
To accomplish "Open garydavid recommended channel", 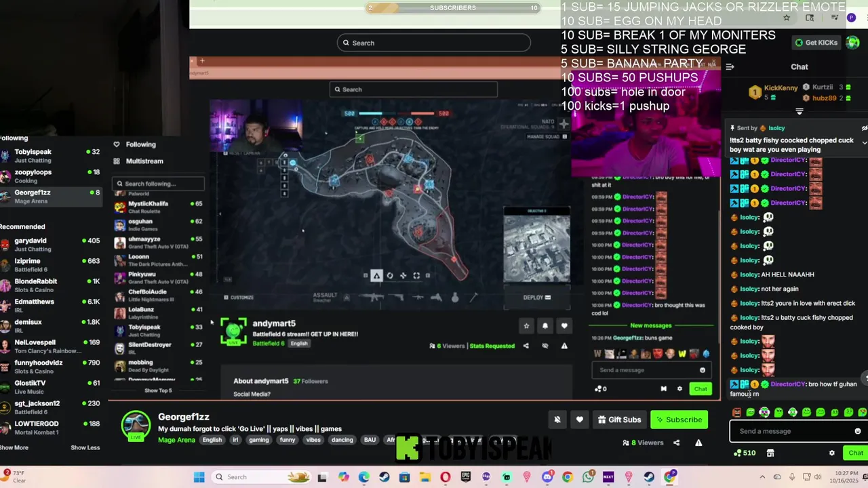I will pos(50,244).
